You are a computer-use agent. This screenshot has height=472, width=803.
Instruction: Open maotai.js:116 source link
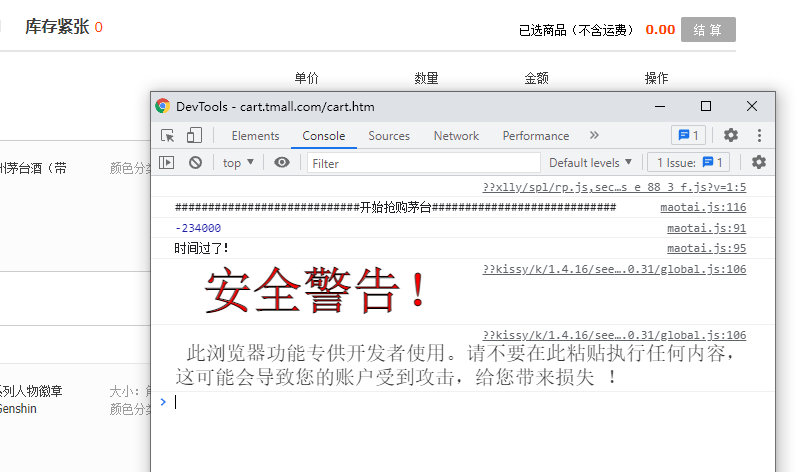tap(703, 207)
